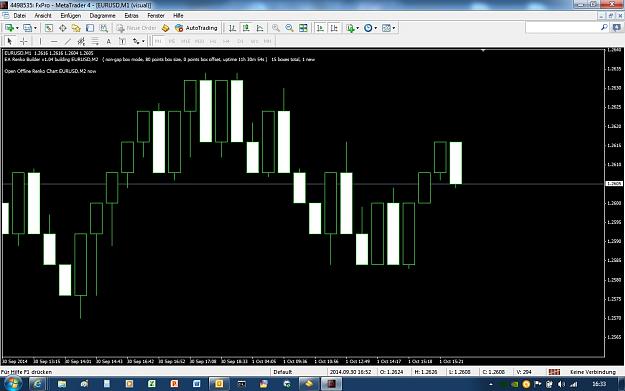
Task: Open the Profiles icon
Action: tap(27, 28)
